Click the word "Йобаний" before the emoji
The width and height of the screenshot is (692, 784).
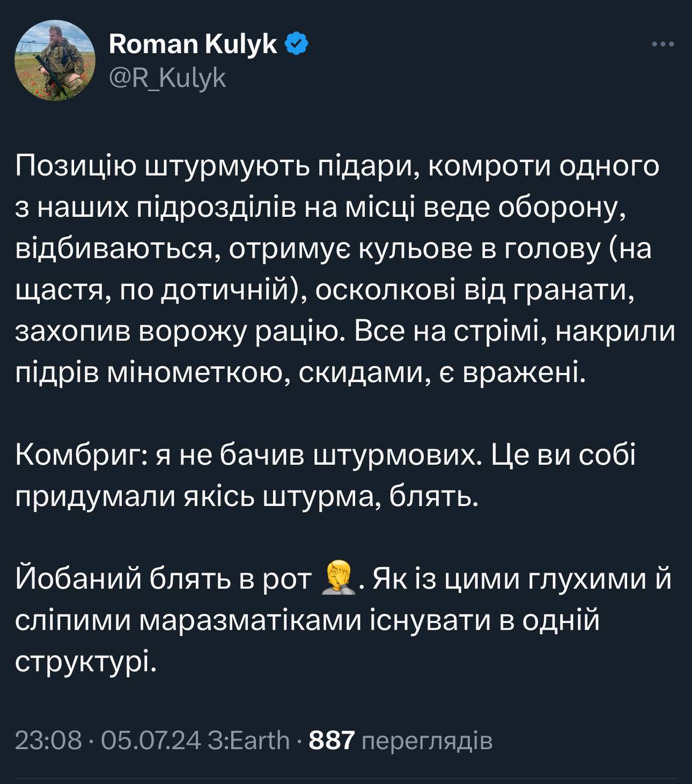tap(78, 579)
